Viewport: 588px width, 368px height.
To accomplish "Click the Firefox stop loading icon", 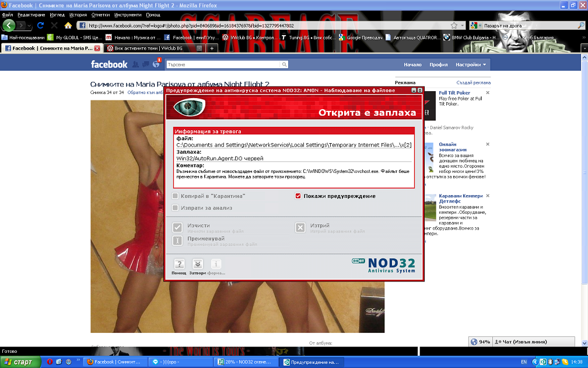I will pos(54,25).
